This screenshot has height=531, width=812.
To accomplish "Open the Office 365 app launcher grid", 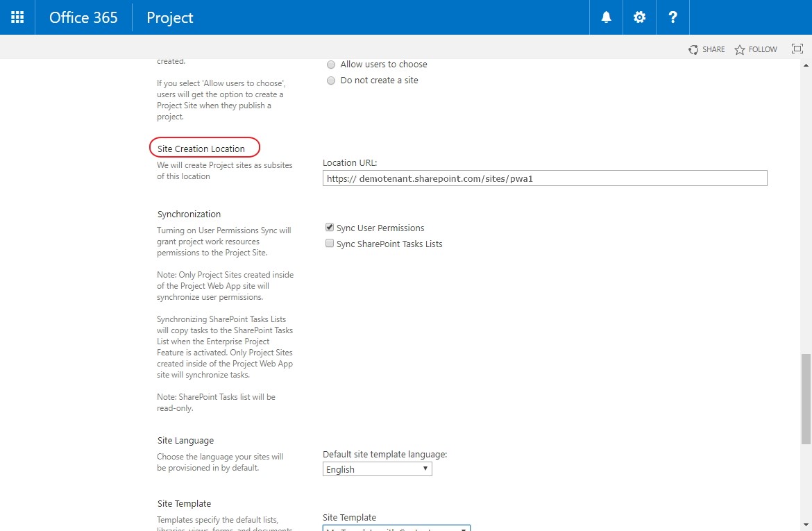I will pyautogui.click(x=17, y=17).
